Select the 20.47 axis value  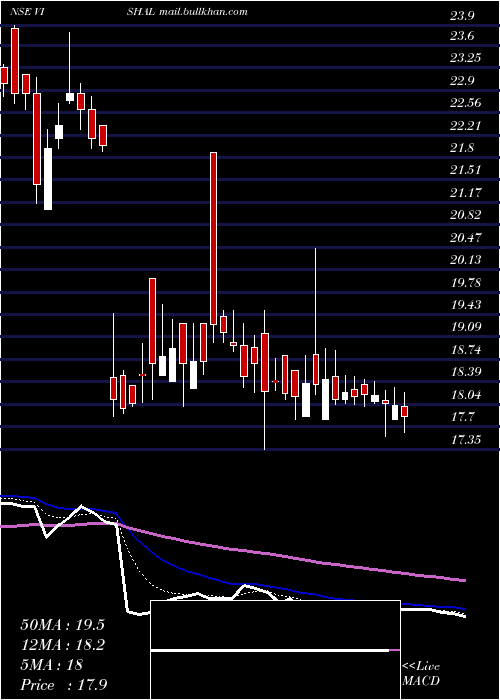point(466,238)
